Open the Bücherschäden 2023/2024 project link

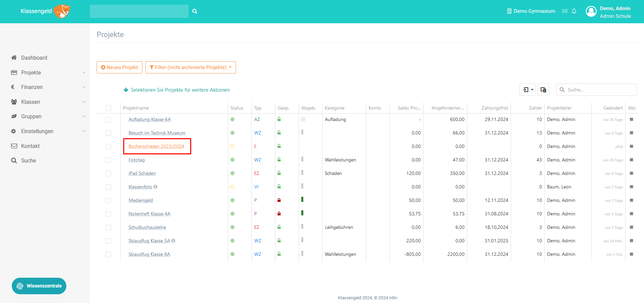[x=156, y=146]
